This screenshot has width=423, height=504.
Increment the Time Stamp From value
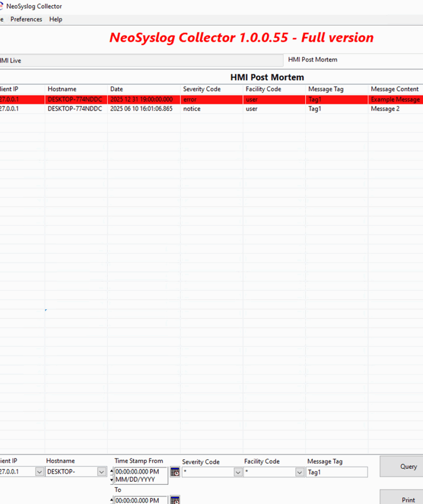112,472
